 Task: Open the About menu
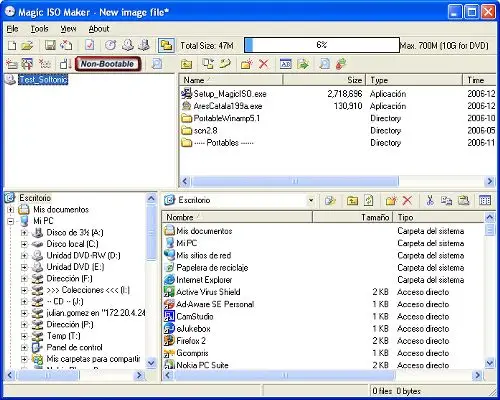(99, 29)
